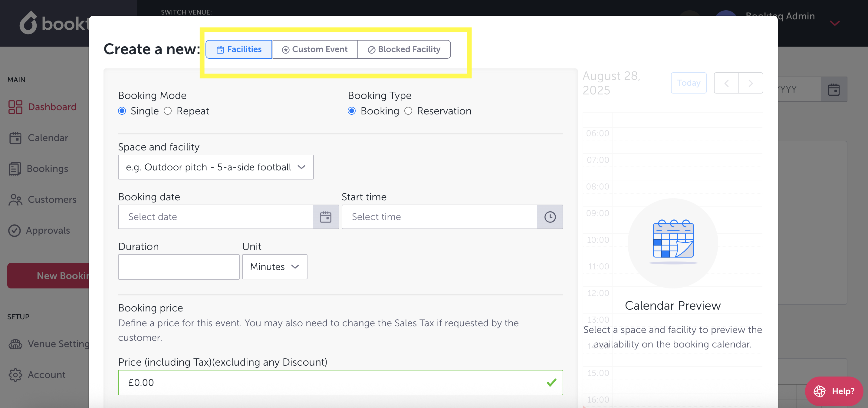Screen dimensions: 868x408
Task: Expand the admin account menu chevron
Action: [x=834, y=23]
